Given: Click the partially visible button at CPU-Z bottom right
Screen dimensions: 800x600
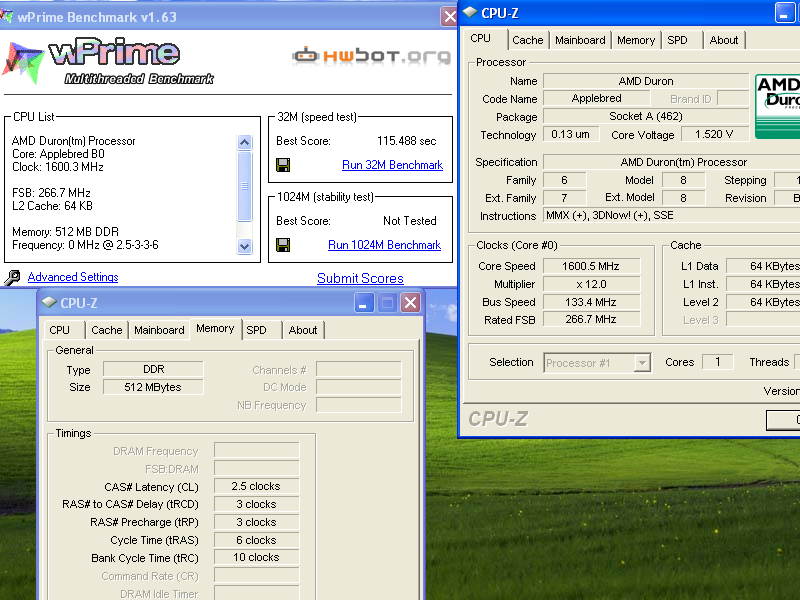Looking at the screenshot, I should pyautogui.click(x=783, y=420).
